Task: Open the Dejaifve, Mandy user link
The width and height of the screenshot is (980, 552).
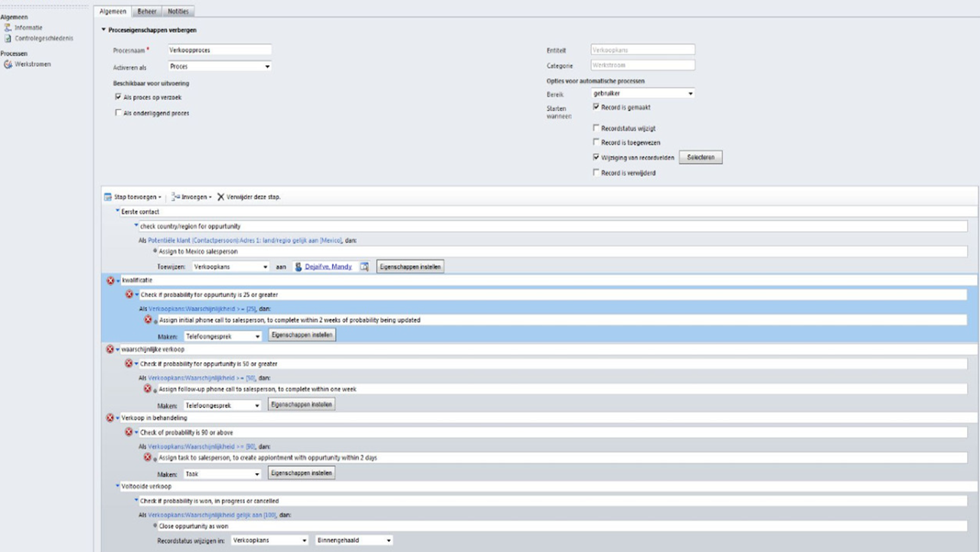Action: [328, 266]
